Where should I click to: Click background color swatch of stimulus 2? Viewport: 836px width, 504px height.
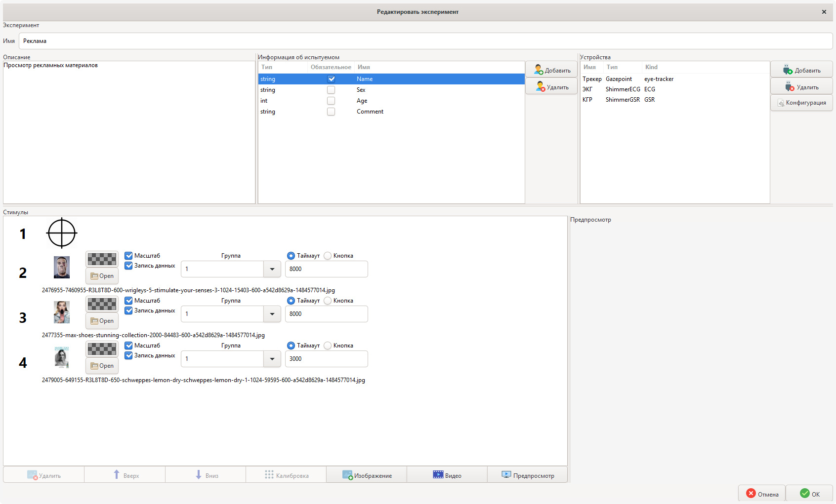(102, 259)
